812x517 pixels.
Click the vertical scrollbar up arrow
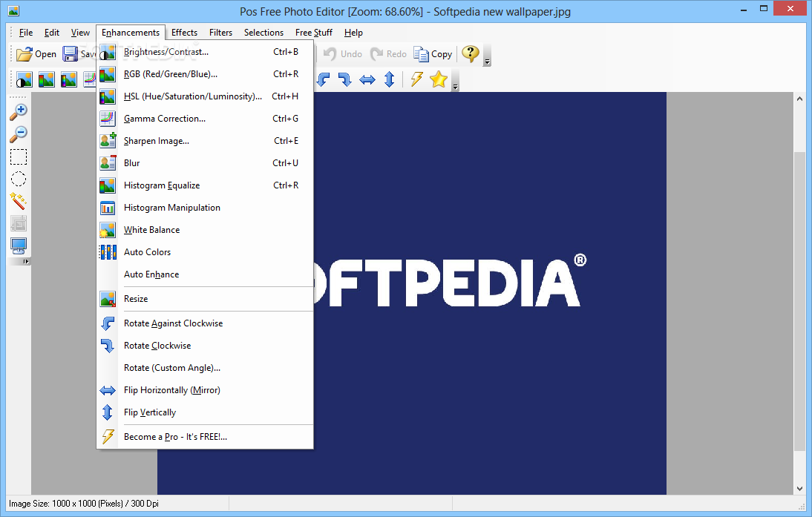point(799,99)
